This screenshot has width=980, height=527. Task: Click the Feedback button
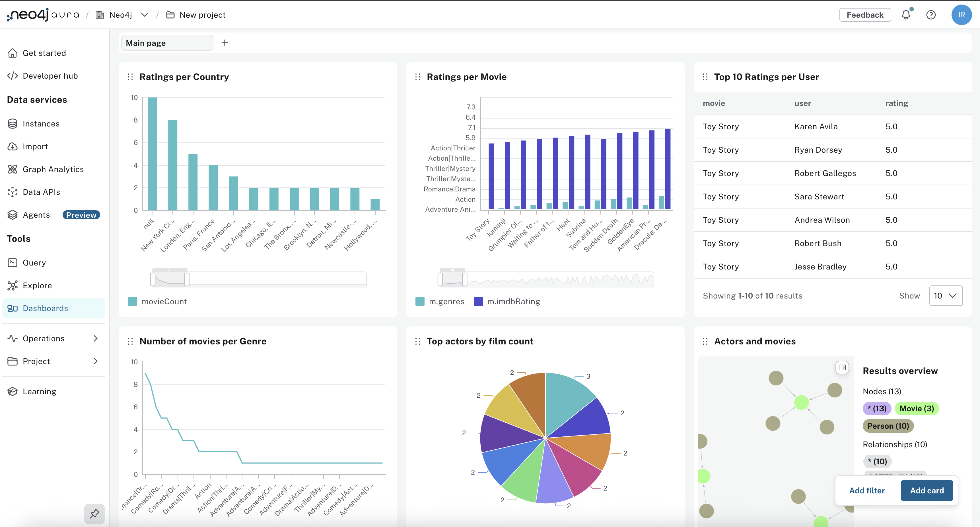point(865,15)
